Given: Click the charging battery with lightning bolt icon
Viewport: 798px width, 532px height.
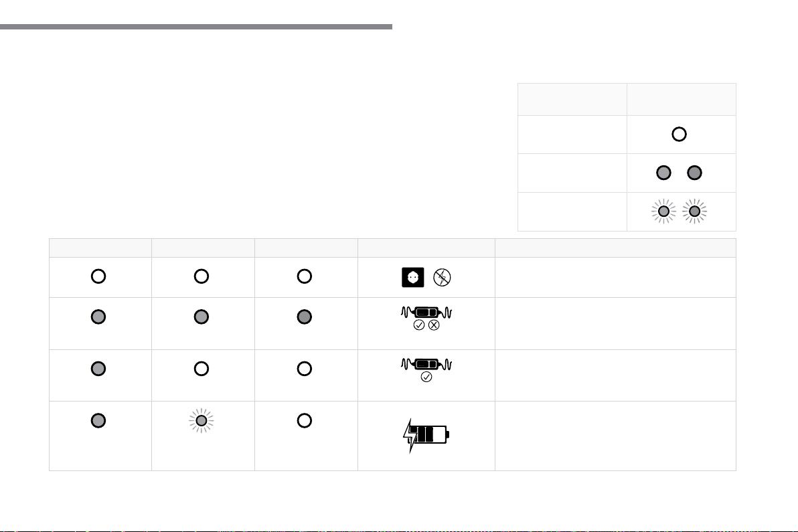Looking at the screenshot, I should pyautogui.click(x=426, y=436).
